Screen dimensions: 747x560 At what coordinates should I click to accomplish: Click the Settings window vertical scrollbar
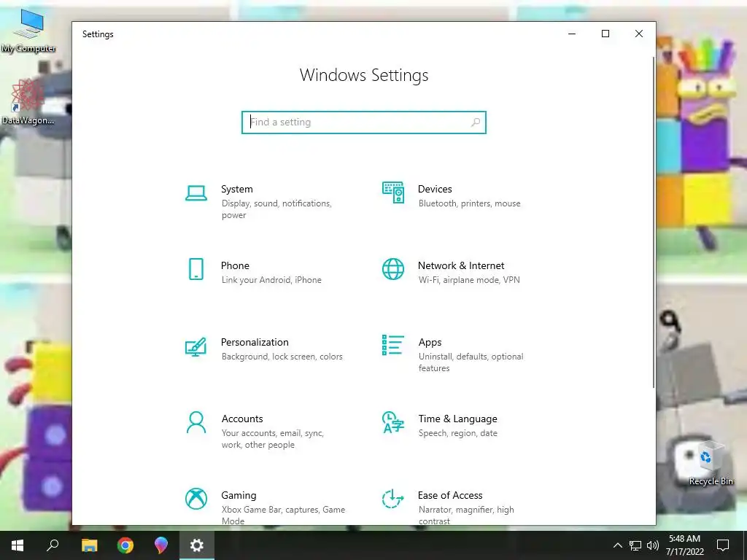click(653, 222)
